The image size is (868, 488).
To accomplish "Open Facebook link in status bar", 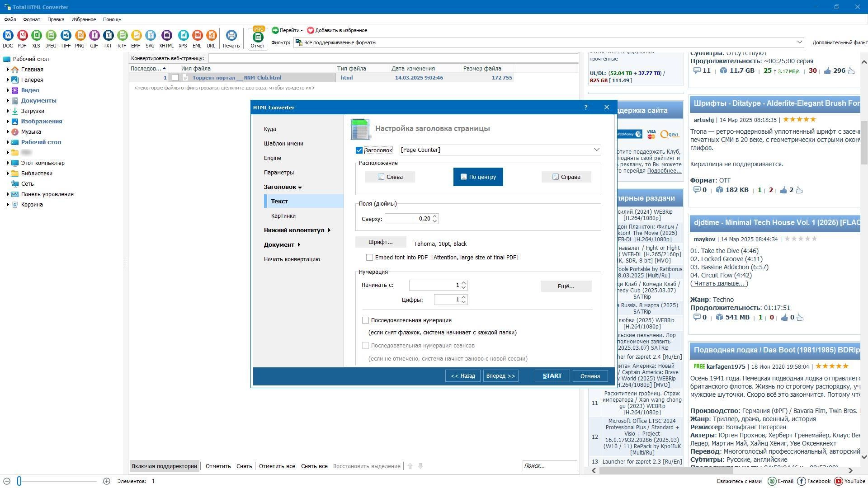I will coord(814,481).
